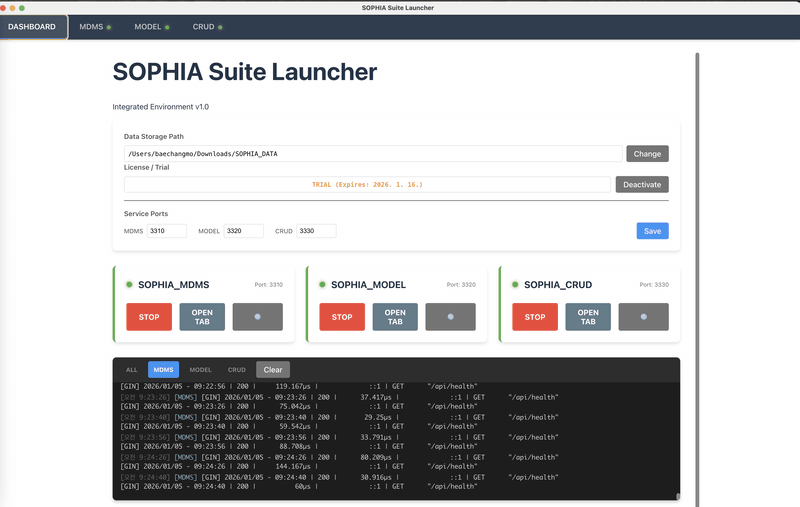
Task: Click log line with 37.417µs latency
Action: click(x=339, y=397)
